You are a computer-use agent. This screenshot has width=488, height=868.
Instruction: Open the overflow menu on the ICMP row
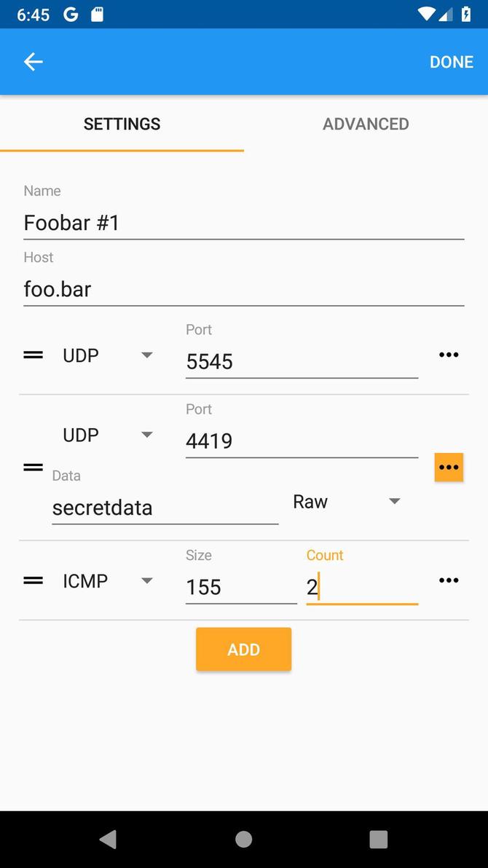pos(449,580)
